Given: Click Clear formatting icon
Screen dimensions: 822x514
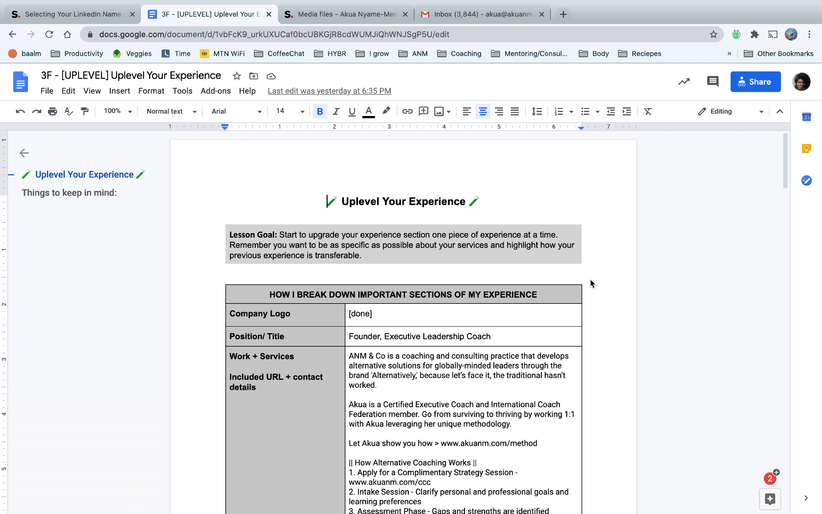Looking at the screenshot, I should [648, 111].
